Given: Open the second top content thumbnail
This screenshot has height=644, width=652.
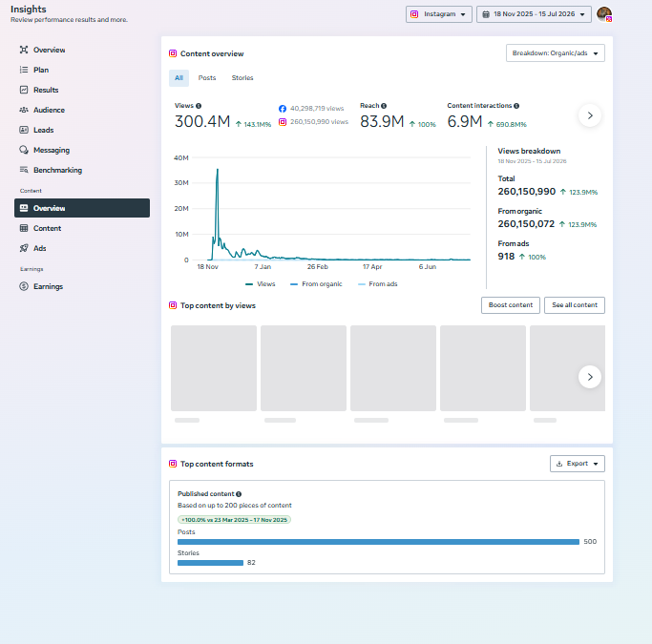Looking at the screenshot, I should coord(304,368).
